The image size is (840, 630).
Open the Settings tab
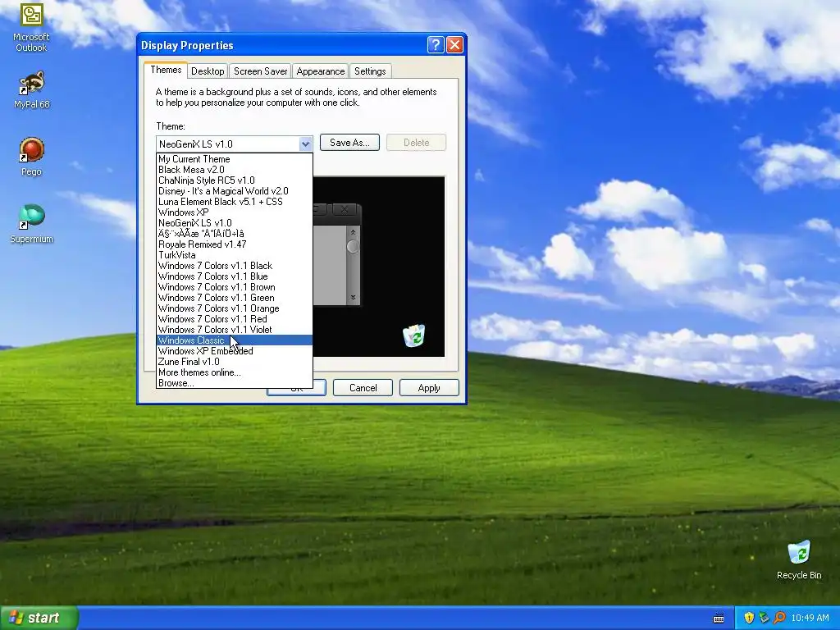[x=370, y=71]
